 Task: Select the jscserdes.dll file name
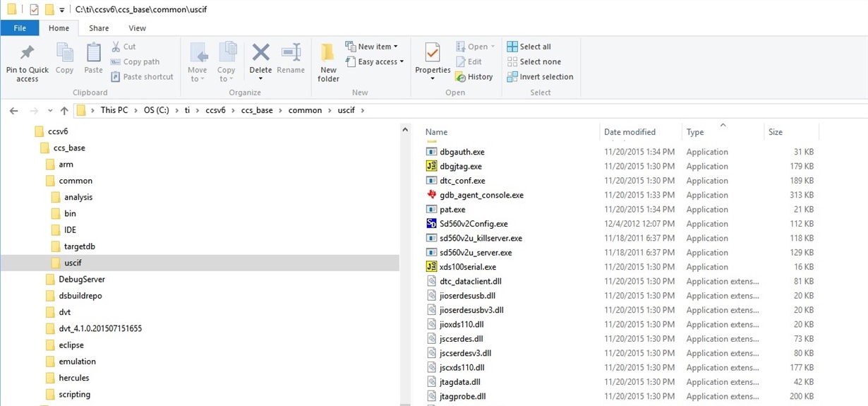tap(461, 339)
